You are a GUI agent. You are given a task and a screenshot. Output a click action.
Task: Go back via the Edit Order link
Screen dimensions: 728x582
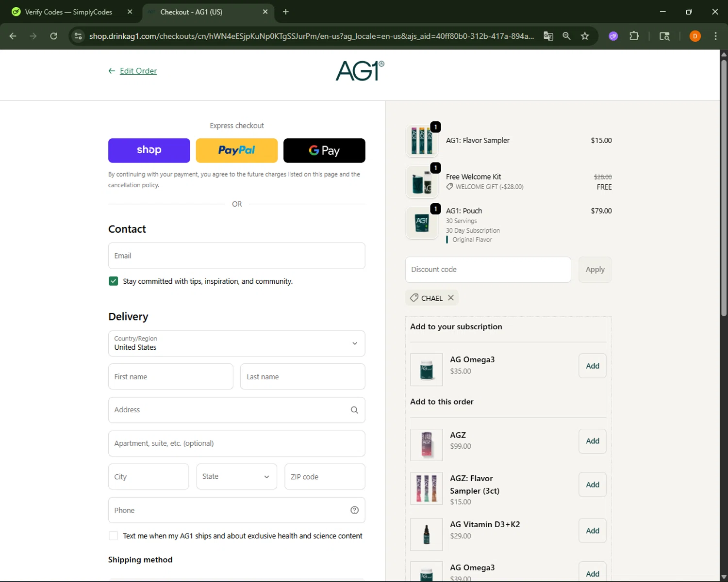[x=138, y=71]
